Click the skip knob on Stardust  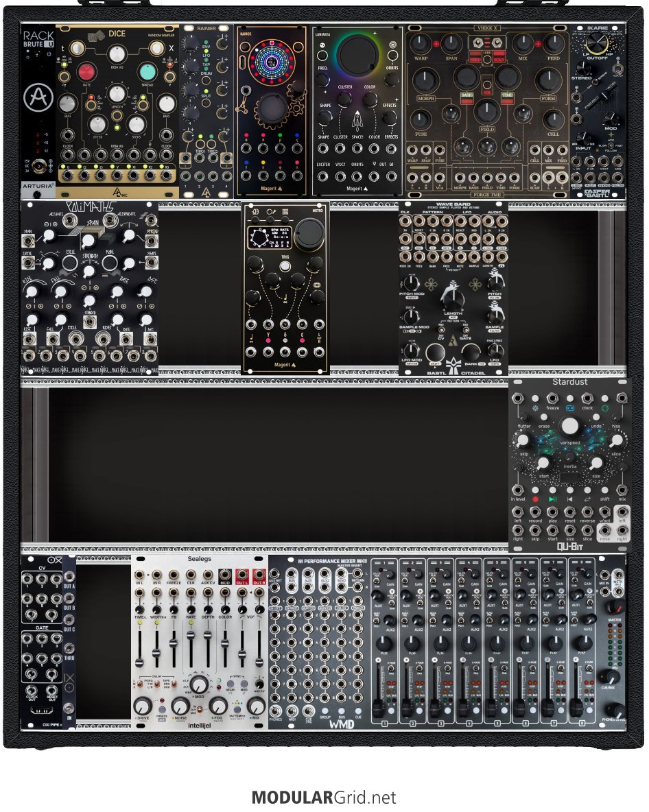523,441
